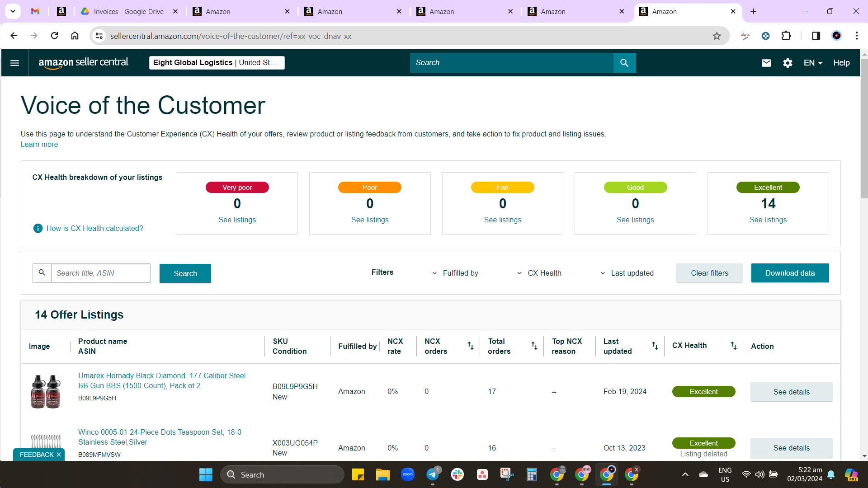Bookmark this page with the star
This screenshot has width=868, height=488.
tap(717, 36)
